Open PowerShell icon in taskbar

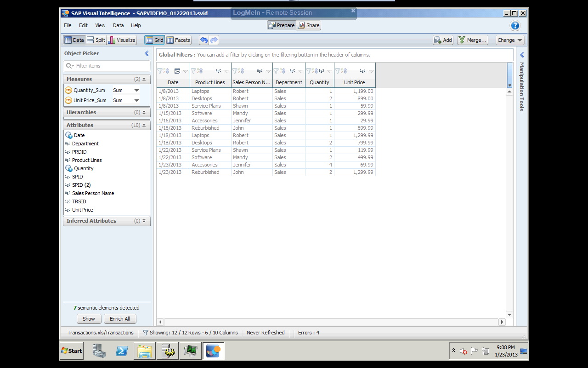[x=122, y=351]
